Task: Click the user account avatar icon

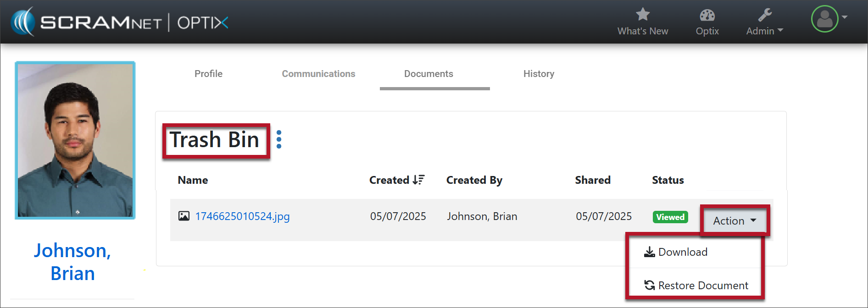Action: [824, 19]
